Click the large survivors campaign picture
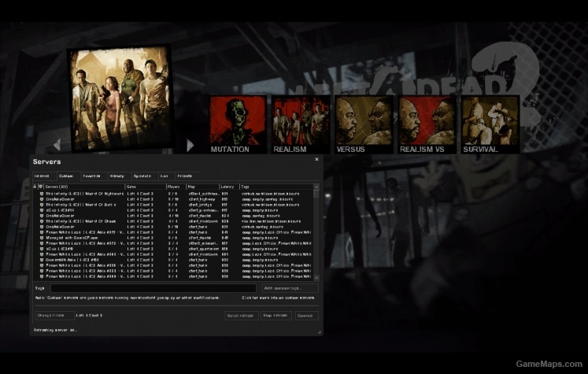The image size is (588, 374). tap(120, 98)
